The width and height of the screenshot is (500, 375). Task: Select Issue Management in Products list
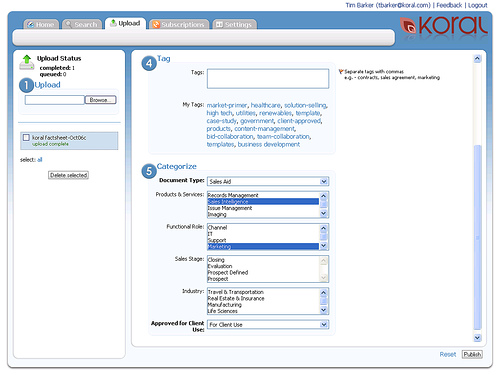tap(263, 208)
